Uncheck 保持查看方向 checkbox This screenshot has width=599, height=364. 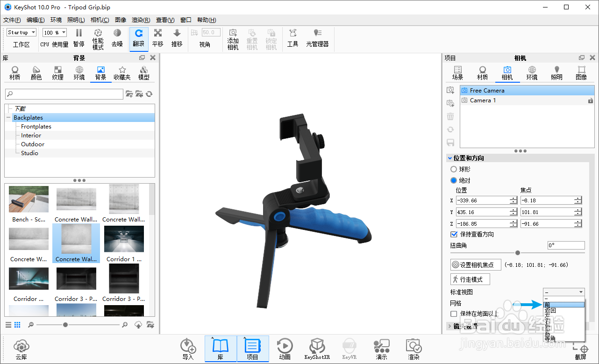coord(454,234)
